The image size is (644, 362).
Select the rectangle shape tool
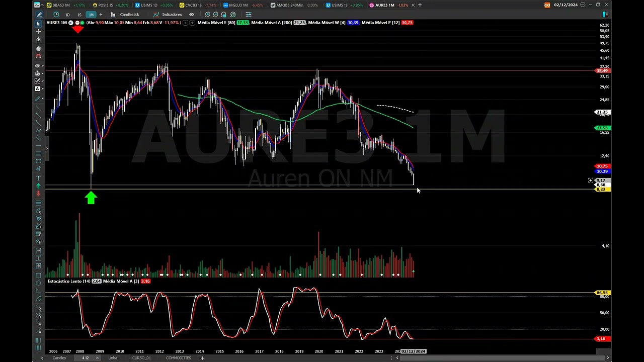pyautogui.click(x=38, y=276)
